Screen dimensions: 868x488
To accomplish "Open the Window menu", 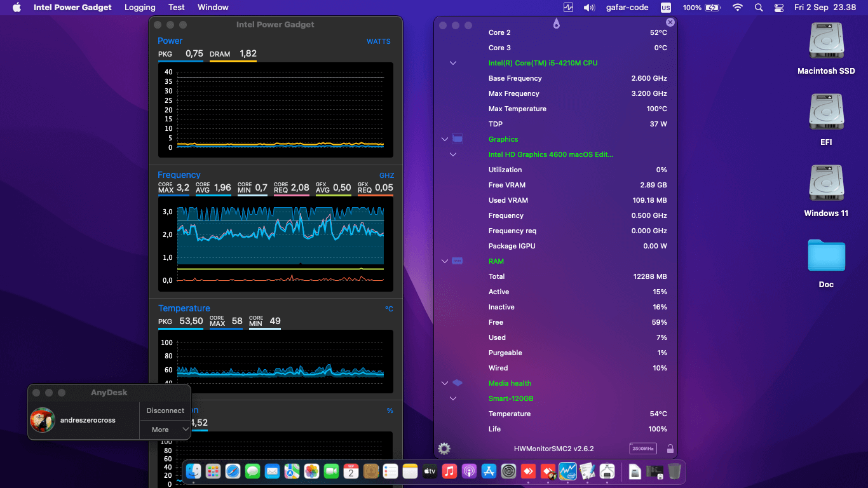I will [x=213, y=7].
